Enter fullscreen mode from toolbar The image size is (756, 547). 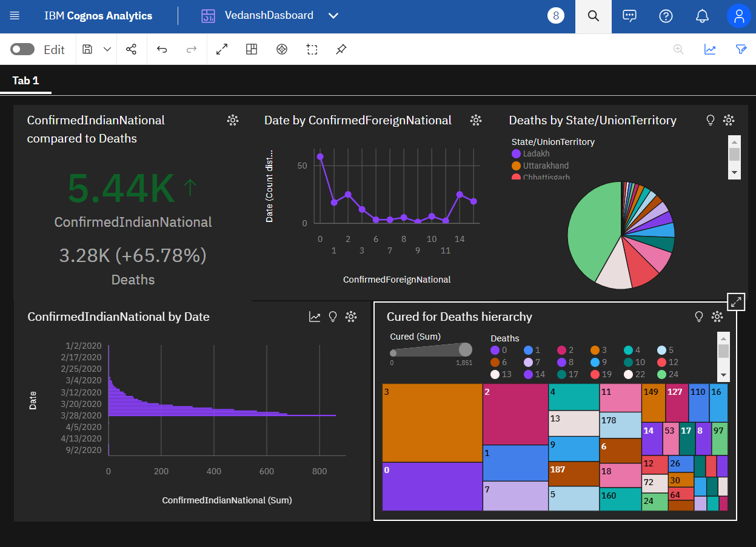[x=222, y=50]
